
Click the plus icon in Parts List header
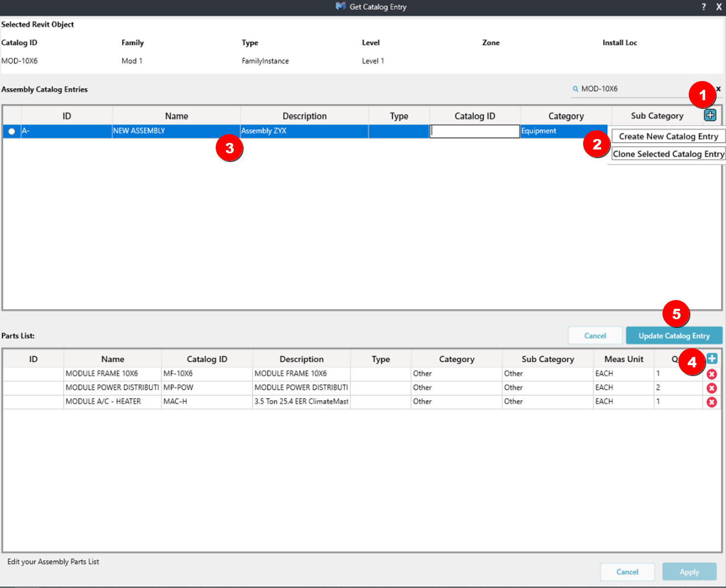712,359
